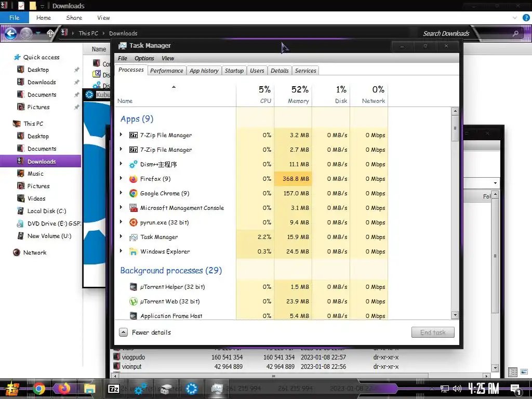Viewport: 532px width, 399px height.
Task: Click the Explorer up arrow button
Action: coord(50,33)
